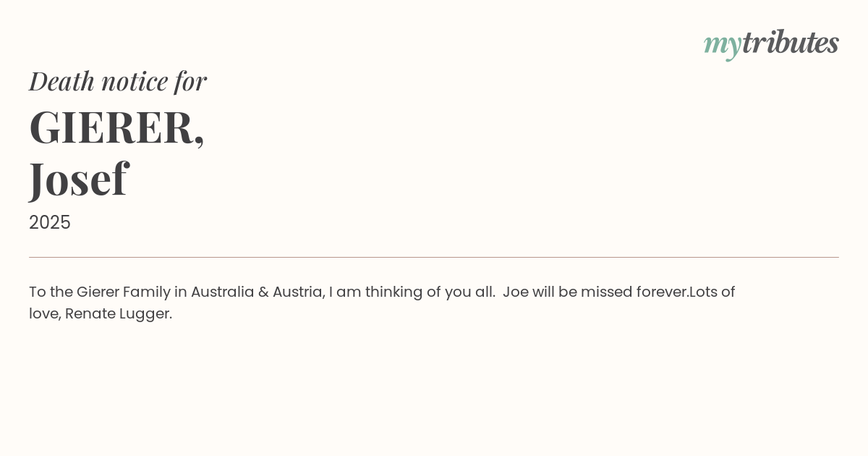Click the horizontal divider line

pyautogui.click(x=434, y=257)
